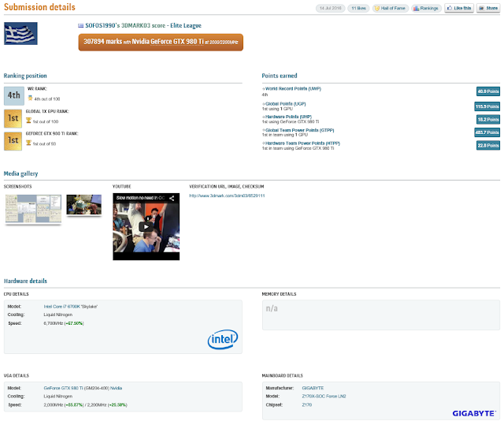Click the 14 Jul 2016 date pill
This screenshot has width=504, height=421.
[x=331, y=8]
